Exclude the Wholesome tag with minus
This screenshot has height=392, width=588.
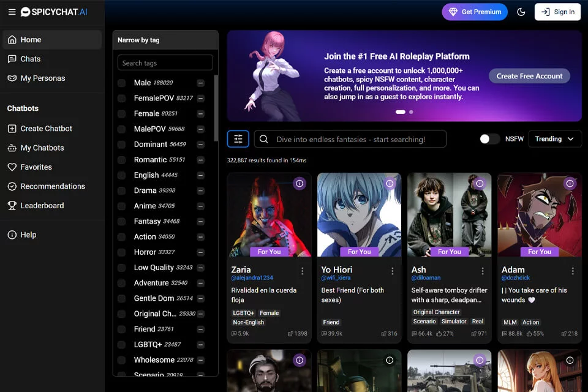(x=201, y=360)
